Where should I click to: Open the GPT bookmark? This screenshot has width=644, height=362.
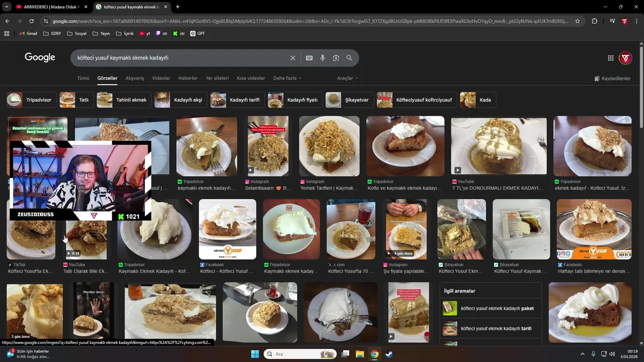tap(197, 34)
